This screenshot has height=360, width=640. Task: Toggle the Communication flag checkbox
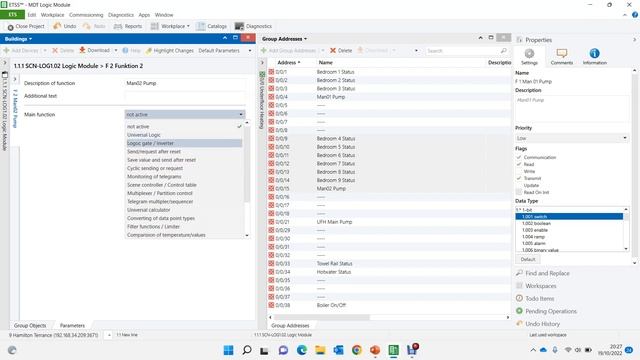(519, 157)
